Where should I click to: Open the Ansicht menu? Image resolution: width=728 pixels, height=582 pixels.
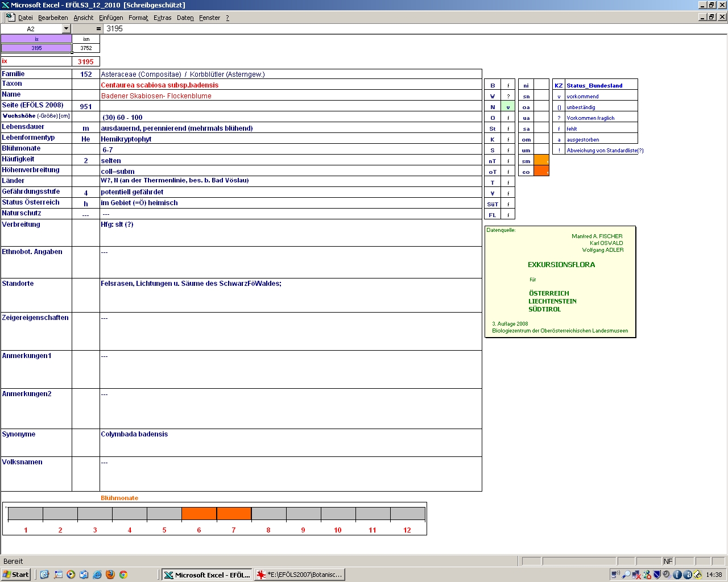[84, 18]
